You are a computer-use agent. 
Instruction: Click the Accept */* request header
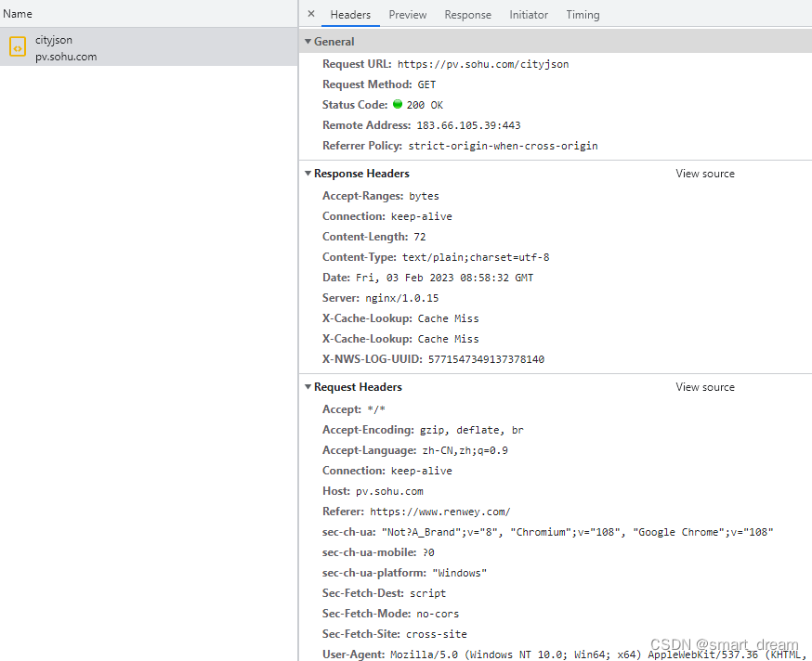[x=354, y=409]
